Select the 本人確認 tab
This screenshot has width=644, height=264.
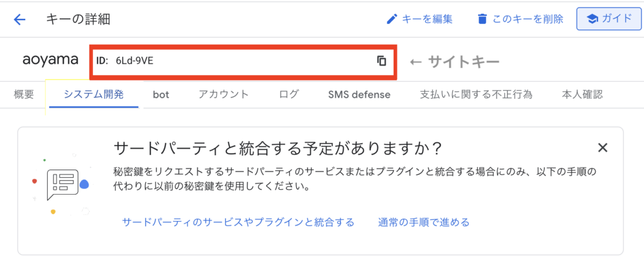[x=582, y=95]
